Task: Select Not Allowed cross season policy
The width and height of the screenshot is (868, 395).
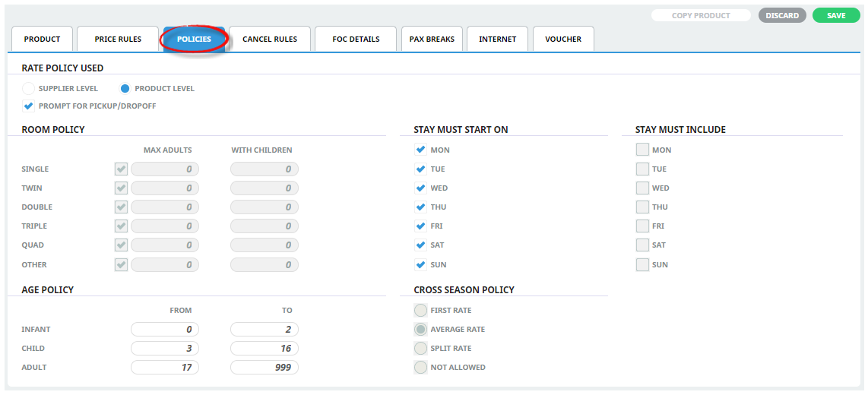Action: (x=420, y=368)
